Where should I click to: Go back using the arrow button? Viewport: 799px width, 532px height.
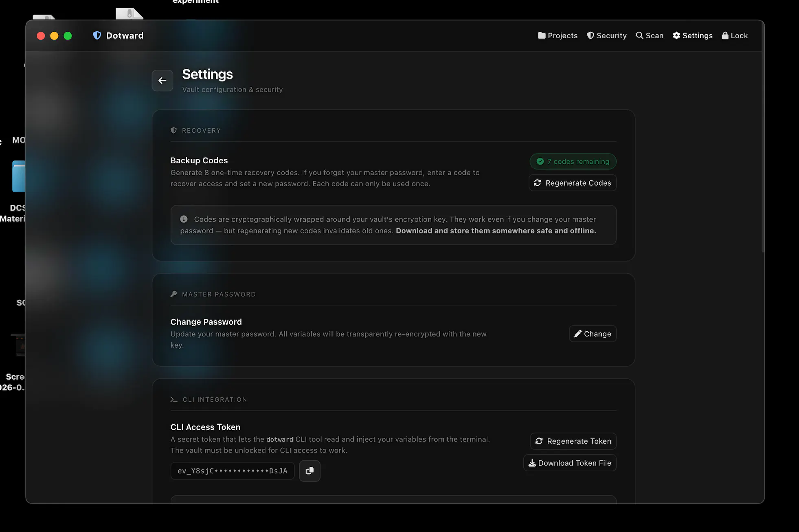pyautogui.click(x=162, y=81)
